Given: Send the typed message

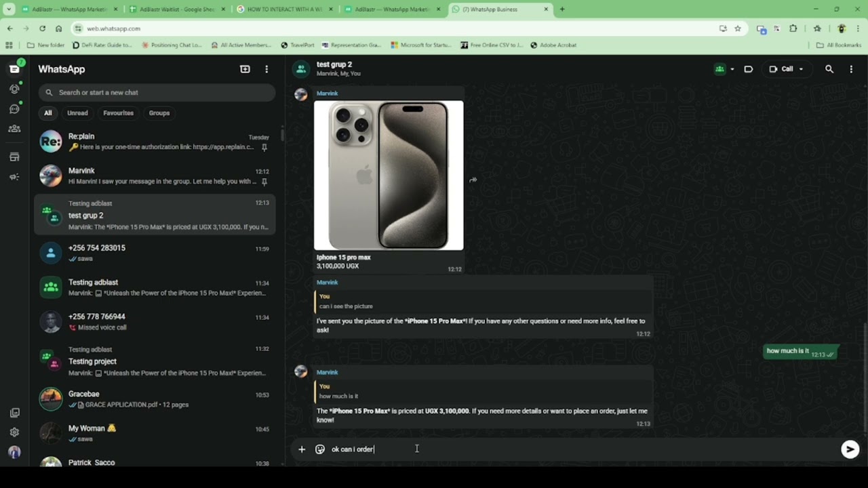Looking at the screenshot, I should click(850, 449).
